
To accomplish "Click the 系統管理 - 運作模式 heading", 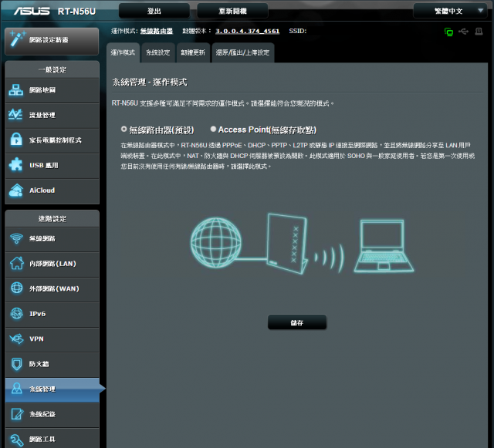I will 150,83.
